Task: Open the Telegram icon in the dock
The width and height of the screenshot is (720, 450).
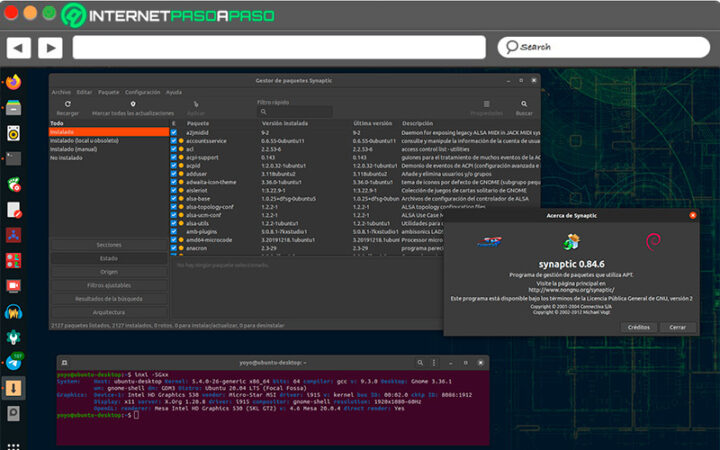Action: tap(13, 363)
